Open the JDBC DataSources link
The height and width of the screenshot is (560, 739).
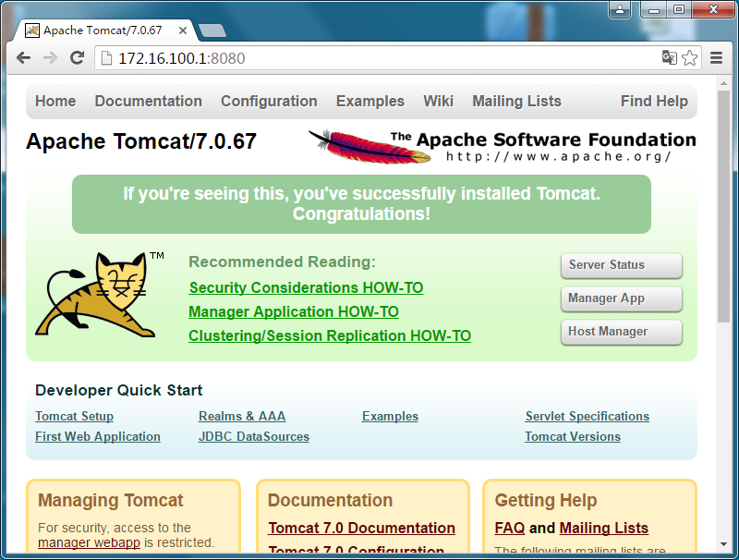pyautogui.click(x=254, y=436)
